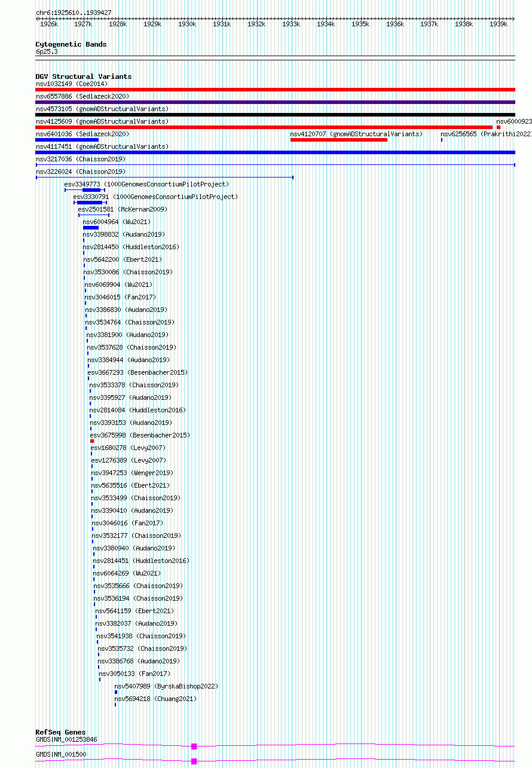532x768 pixels.
Task: Click esv3667293 (Besenbacher2015) label
Action: 137,372
